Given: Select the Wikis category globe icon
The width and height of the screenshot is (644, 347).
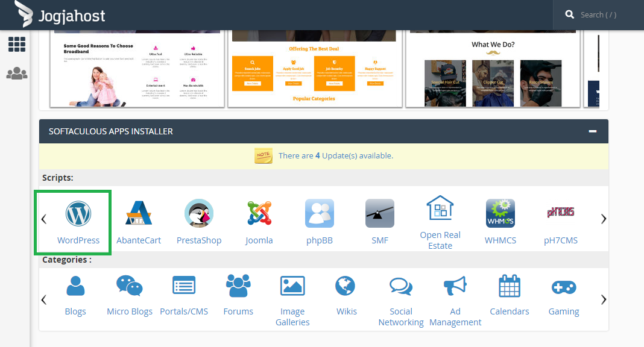Looking at the screenshot, I should coord(347,286).
